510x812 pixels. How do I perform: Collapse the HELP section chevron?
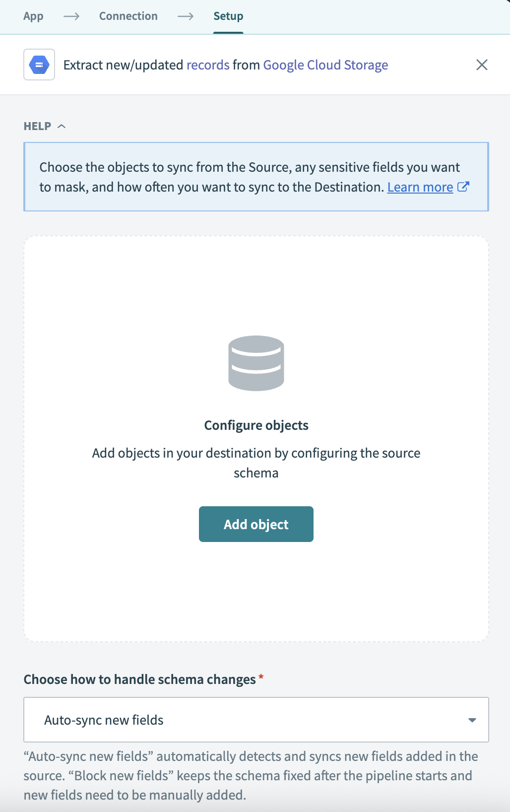pyautogui.click(x=62, y=126)
